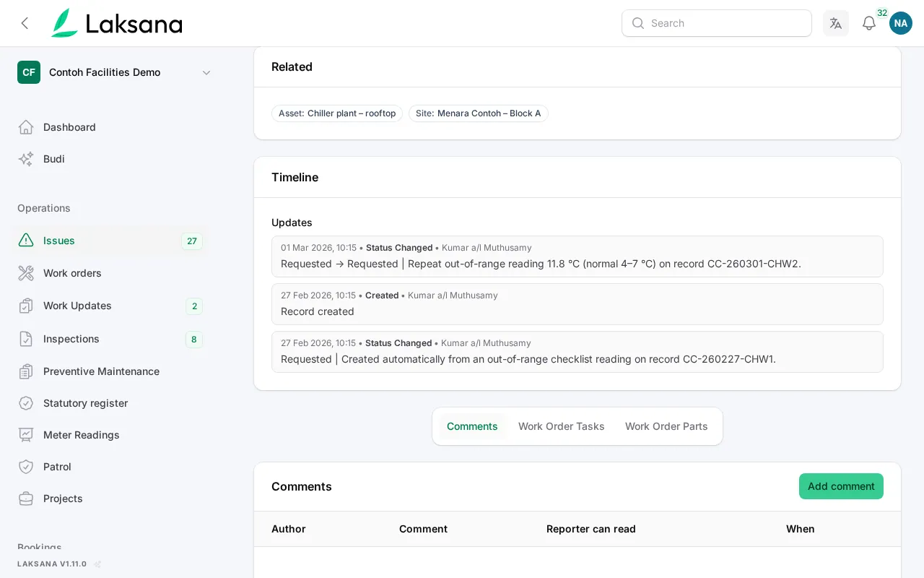Switch to the Comments tab
924x578 pixels.
click(472, 426)
